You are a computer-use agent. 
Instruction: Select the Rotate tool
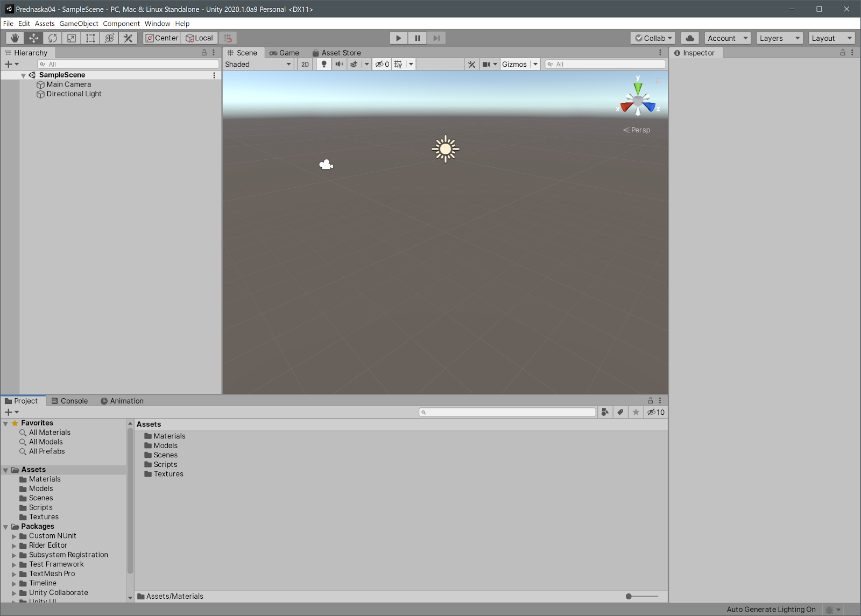(x=52, y=38)
